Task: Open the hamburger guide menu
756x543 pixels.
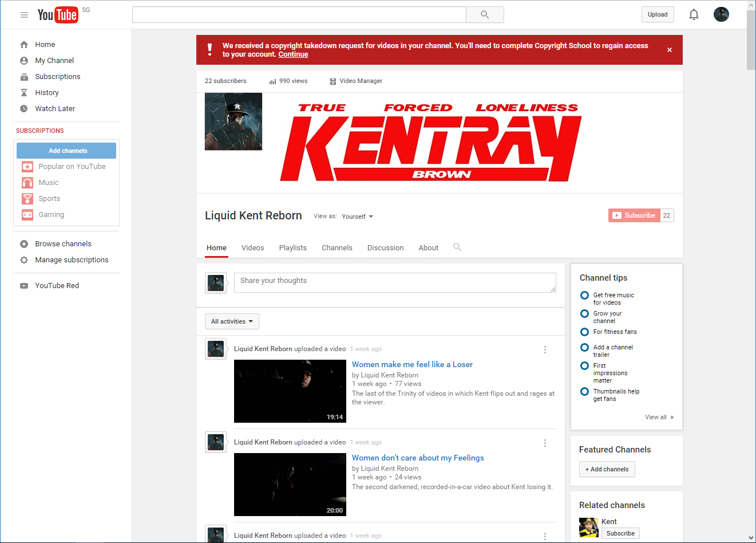Action: (24, 15)
